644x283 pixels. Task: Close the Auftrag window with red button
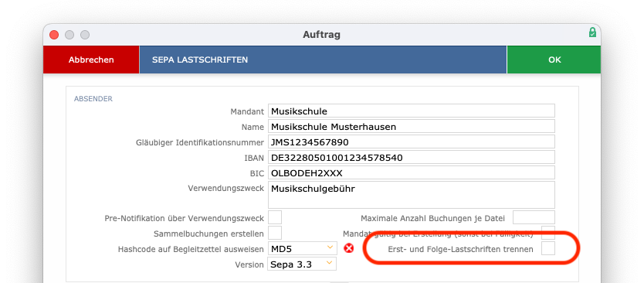[x=54, y=35]
